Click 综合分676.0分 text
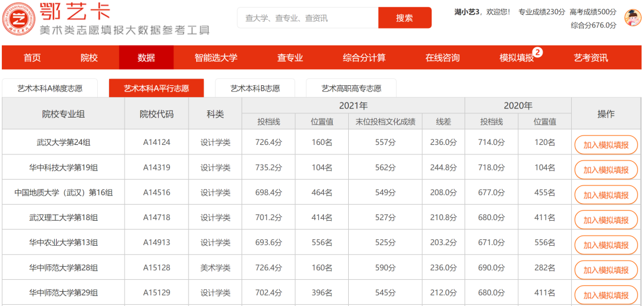Image resolution: width=644 pixels, height=306 pixels. coord(593,25)
